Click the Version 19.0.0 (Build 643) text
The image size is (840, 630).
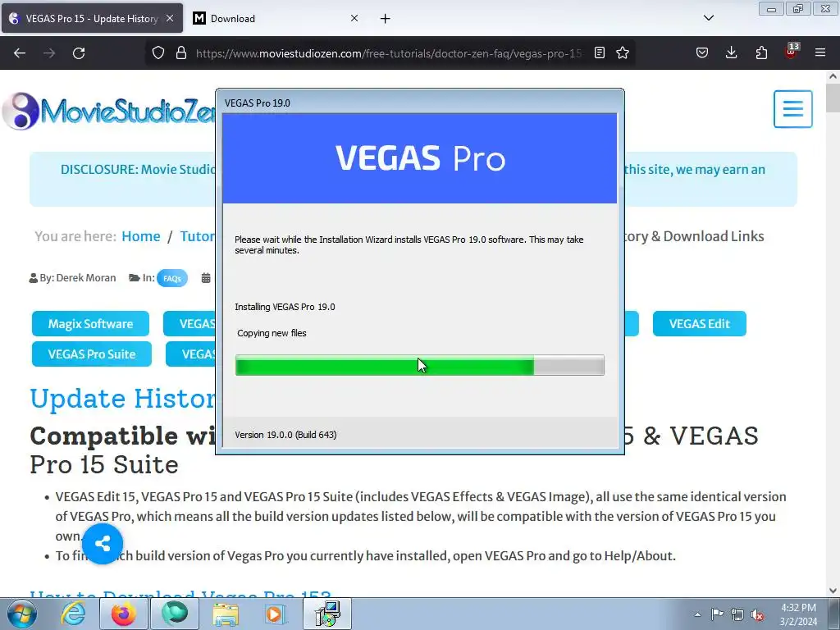pos(285,435)
